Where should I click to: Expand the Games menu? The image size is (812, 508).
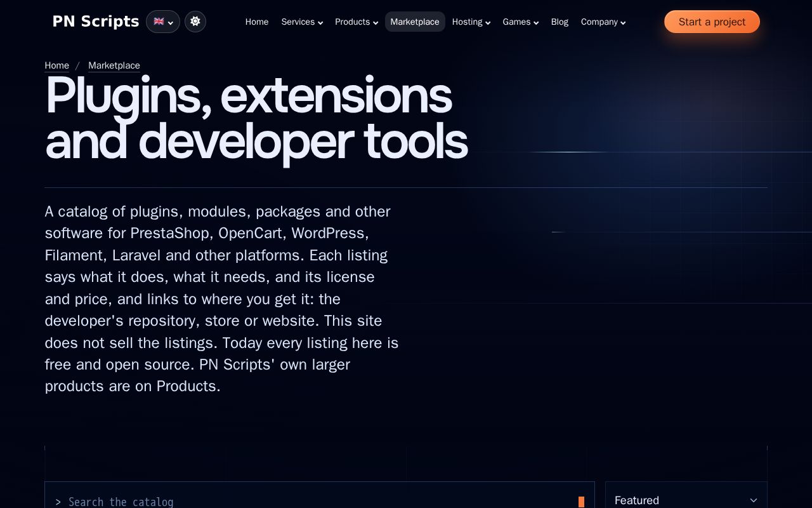click(521, 22)
